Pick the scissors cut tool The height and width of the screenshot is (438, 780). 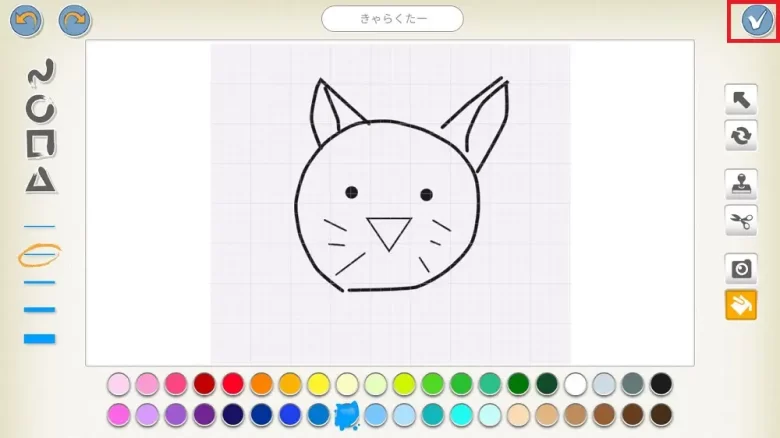point(741,221)
